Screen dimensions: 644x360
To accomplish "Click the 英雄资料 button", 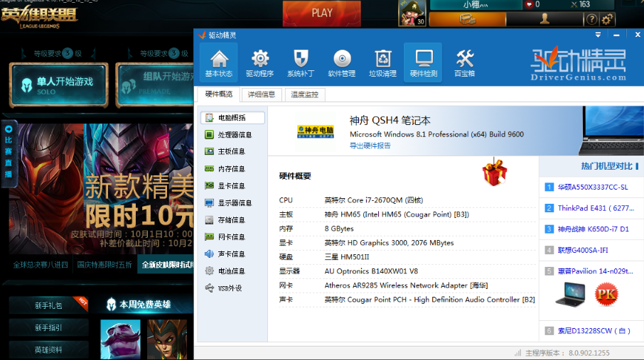I will click(x=48, y=350).
